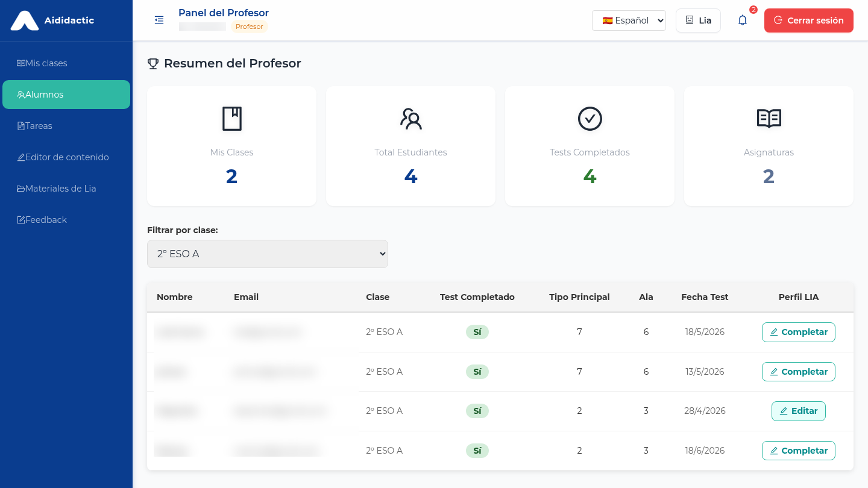Go to Tareas in the sidebar

66,126
